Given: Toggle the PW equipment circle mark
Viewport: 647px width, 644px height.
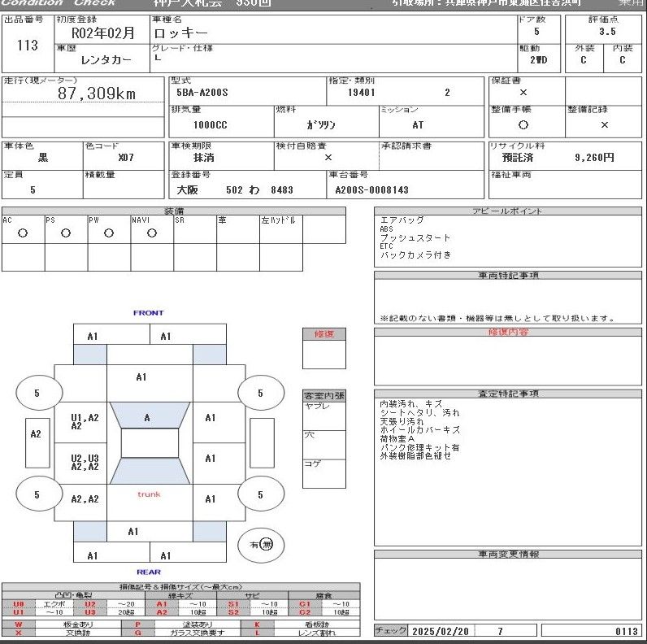Looking at the screenshot, I should tap(109, 233).
